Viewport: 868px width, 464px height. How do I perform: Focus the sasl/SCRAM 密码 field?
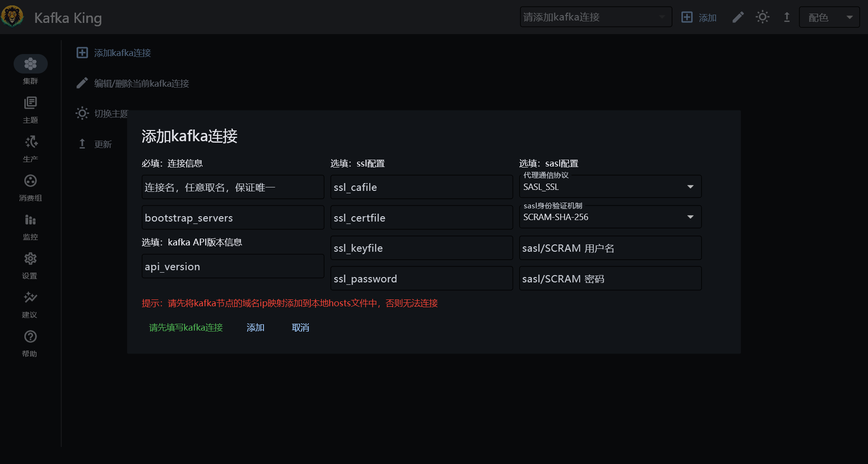(x=610, y=278)
